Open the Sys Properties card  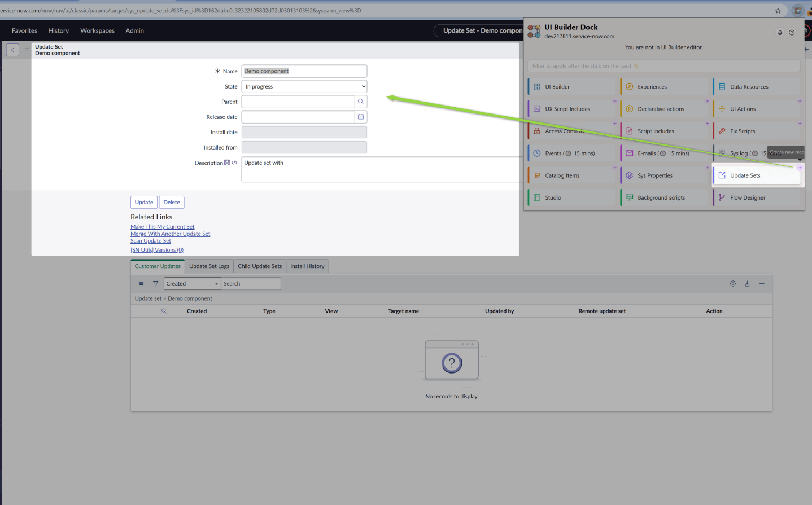tap(654, 175)
